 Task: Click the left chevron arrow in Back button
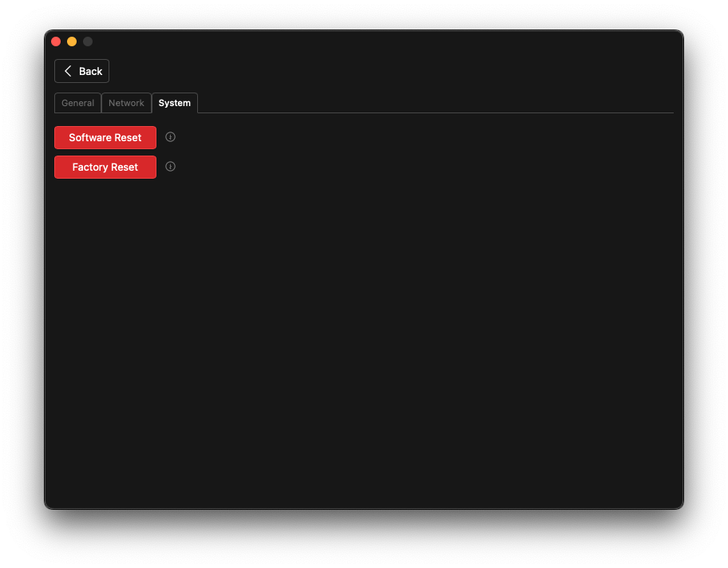click(x=68, y=71)
